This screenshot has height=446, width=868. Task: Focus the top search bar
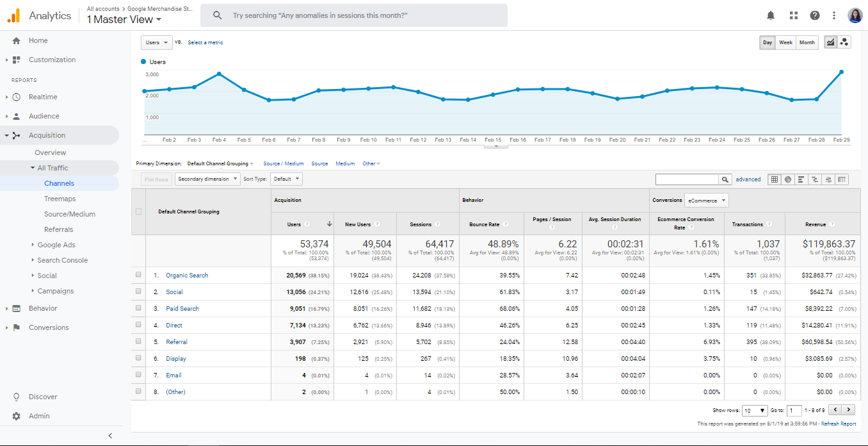pos(354,15)
